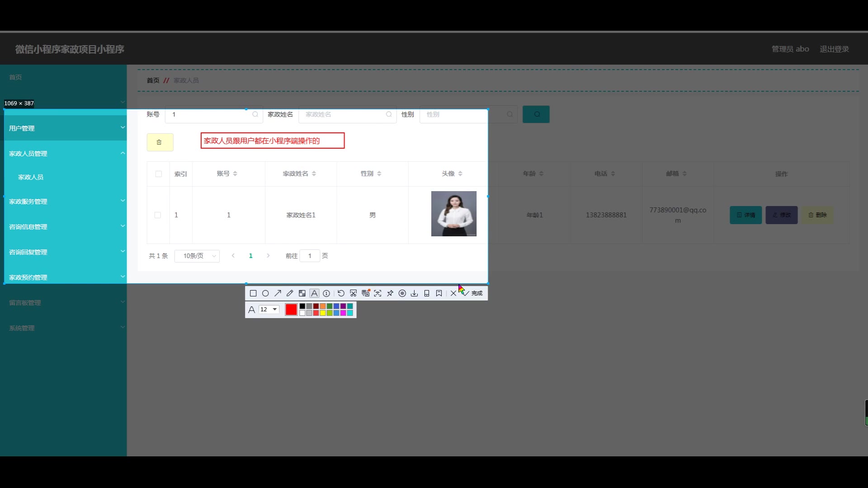Sort table by 家政姓名 column

314,174
